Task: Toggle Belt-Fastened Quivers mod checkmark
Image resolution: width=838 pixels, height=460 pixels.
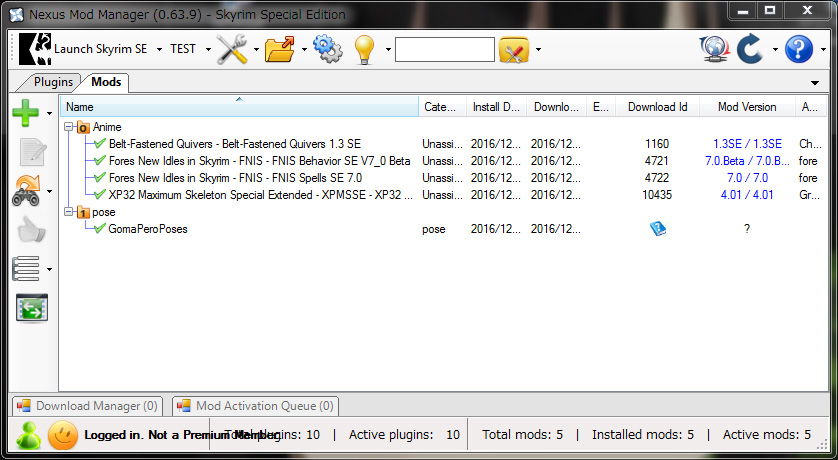Action: pos(99,143)
